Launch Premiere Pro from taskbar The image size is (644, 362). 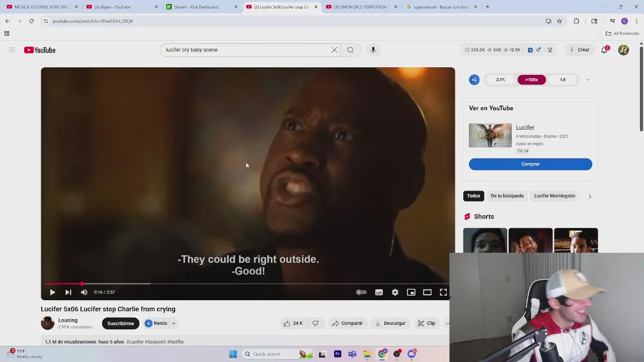(338, 354)
